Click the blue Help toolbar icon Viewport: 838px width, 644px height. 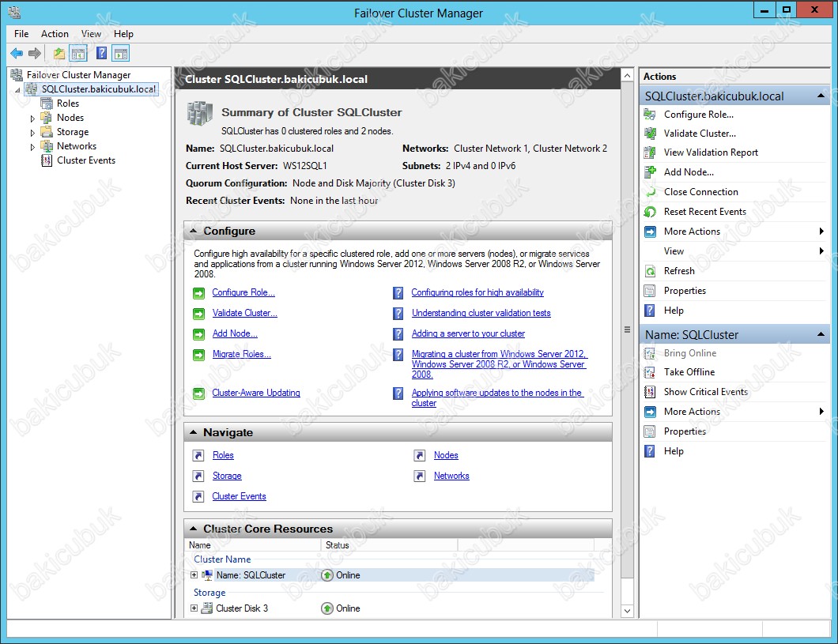tap(101, 54)
